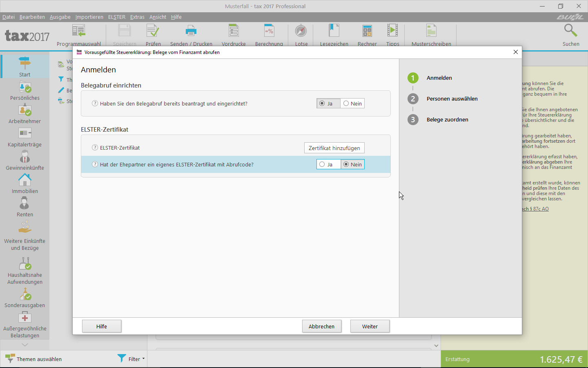588x368 pixels.
Task: Open the Ausgabe menu
Action: tap(60, 17)
